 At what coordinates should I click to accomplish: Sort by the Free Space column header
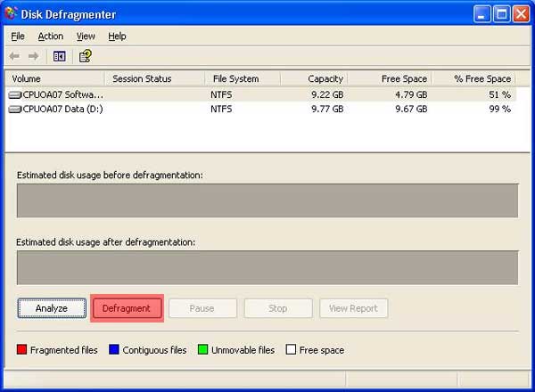390,78
